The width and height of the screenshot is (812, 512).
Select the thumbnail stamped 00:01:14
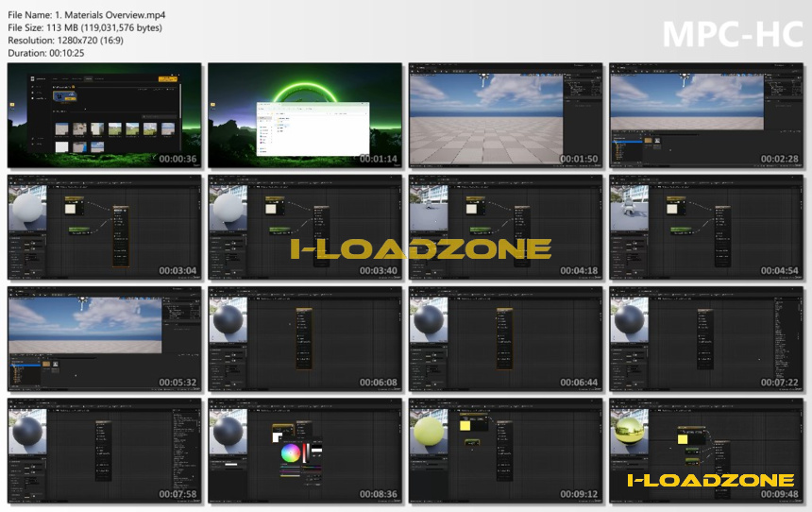click(305, 115)
